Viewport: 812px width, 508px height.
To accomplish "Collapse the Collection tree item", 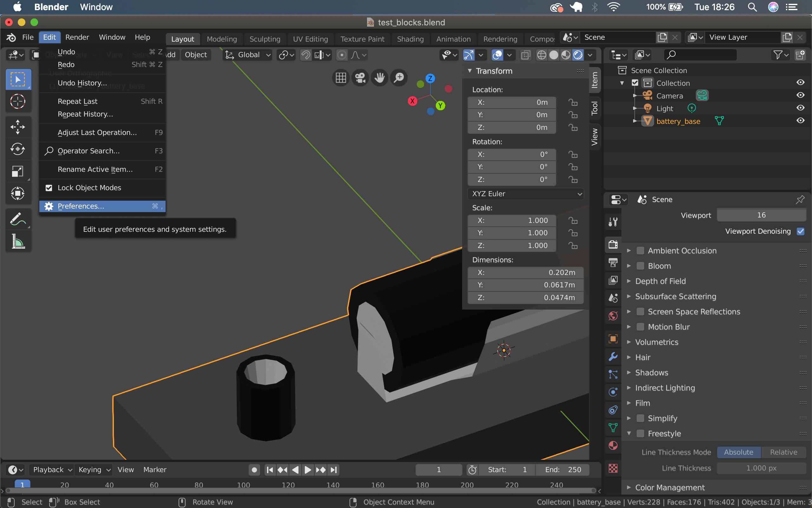I will pyautogui.click(x=622, y=83).
